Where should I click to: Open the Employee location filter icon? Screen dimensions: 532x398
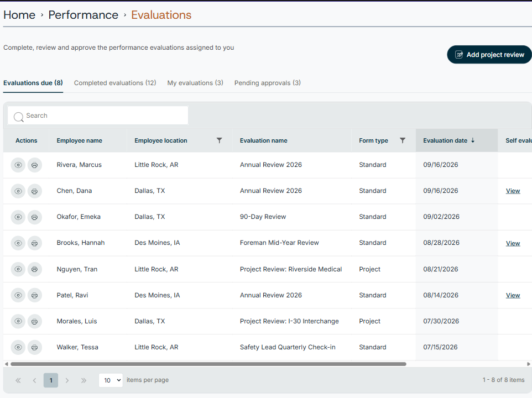220,140
